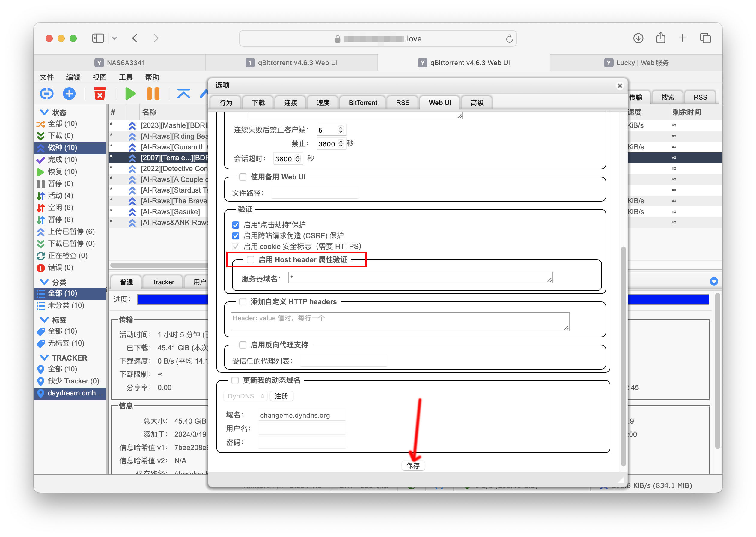Select 缺少 Tracker (0) filter
Viewport: 756px width, 537px height.
click(69, 381)
